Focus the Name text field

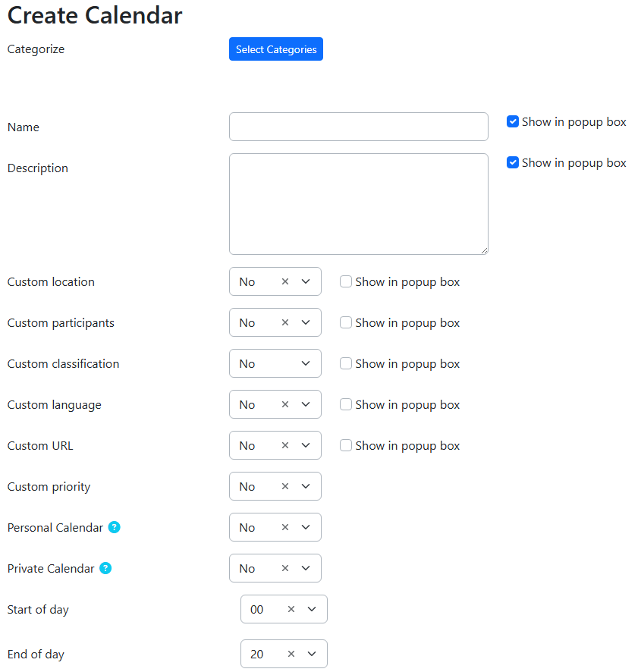pyautogui.click(x=358, y=127)
